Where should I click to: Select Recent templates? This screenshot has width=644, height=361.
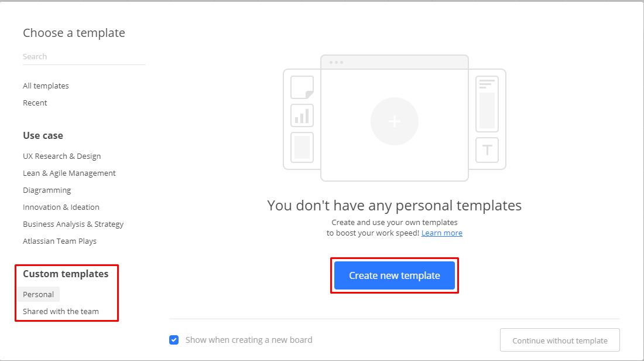(35, 103)
